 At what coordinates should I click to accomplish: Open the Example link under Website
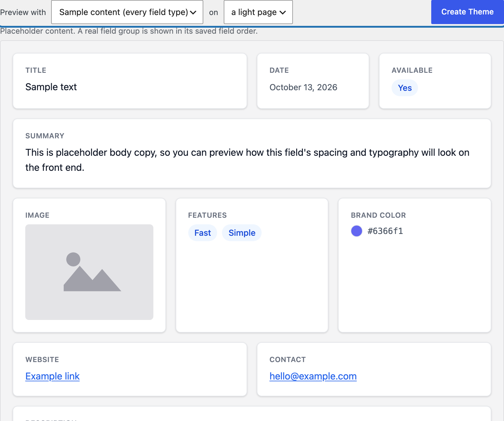(52, 376)
